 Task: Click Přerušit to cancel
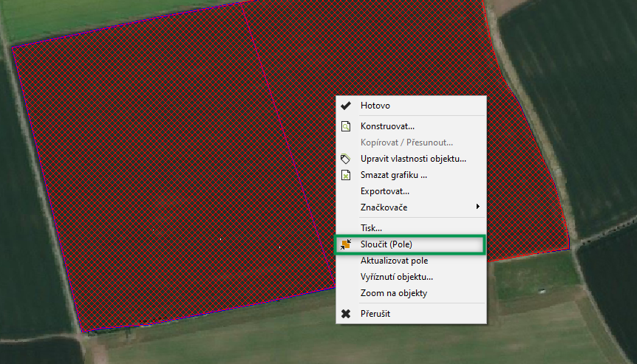(411, 314)
